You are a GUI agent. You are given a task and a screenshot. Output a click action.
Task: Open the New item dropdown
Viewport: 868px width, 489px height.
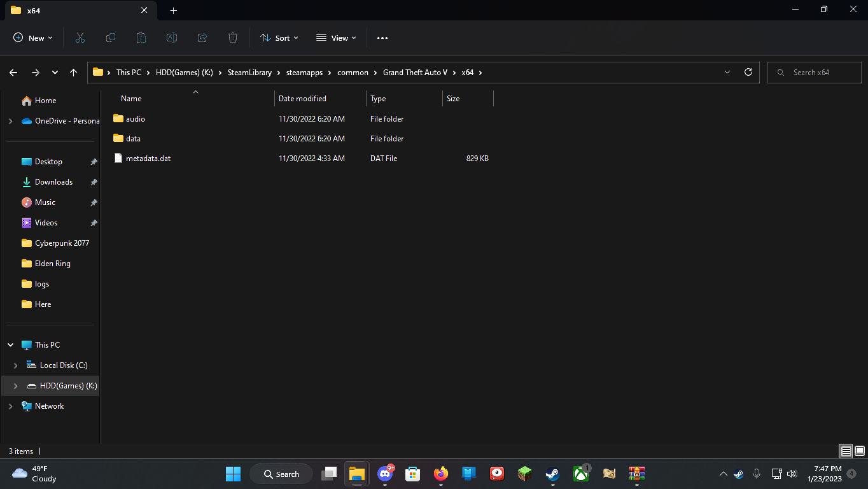[x=33, y=38]
